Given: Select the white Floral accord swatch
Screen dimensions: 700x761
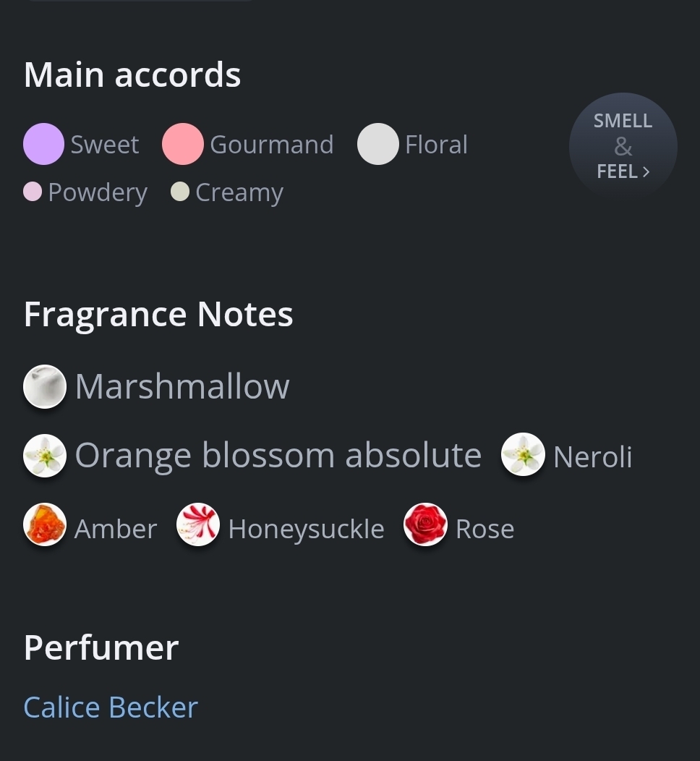Looking at the screenshot, I should point(377,144).
